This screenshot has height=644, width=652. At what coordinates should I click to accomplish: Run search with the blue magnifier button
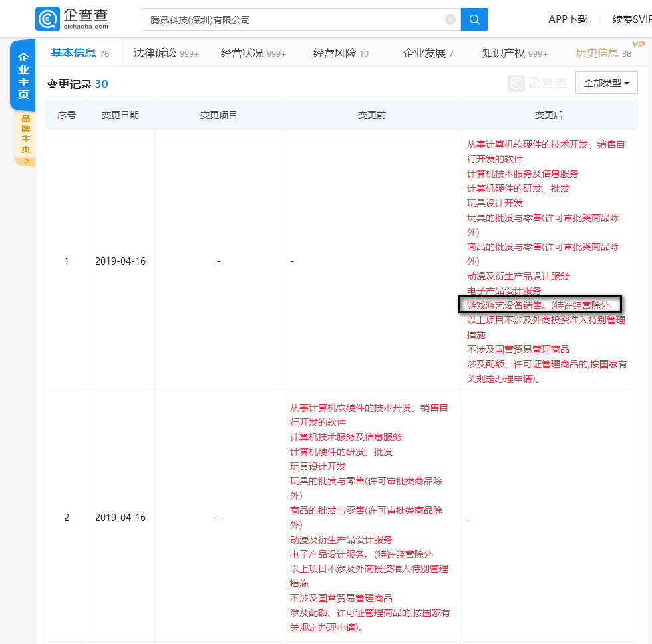tap(474, 19)
